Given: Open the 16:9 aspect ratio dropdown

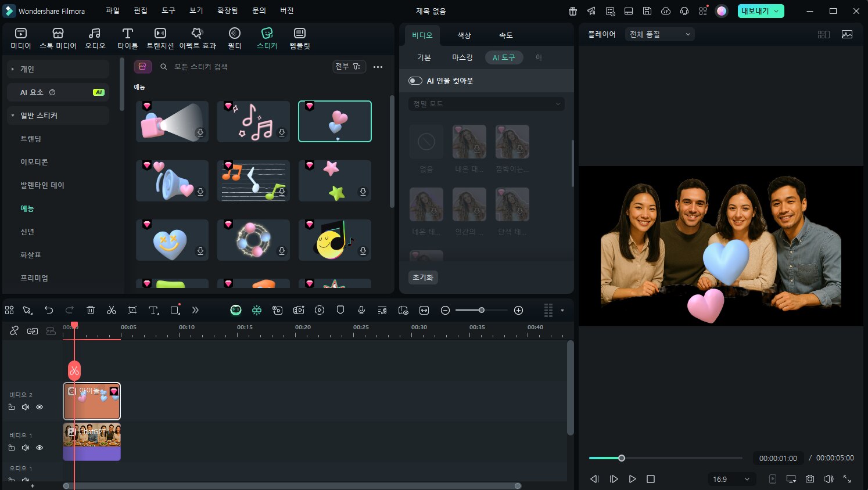Looking at the screenshot, I should point(731,479).
